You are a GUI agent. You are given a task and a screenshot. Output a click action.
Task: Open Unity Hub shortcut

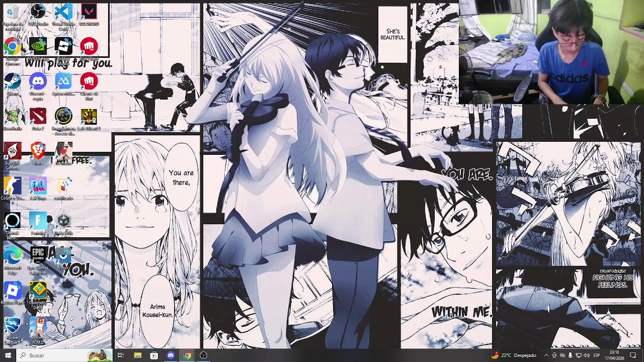point(63,224)
